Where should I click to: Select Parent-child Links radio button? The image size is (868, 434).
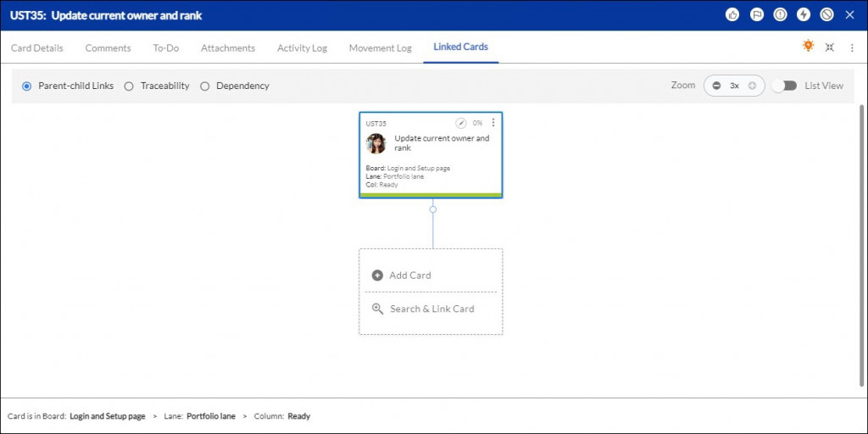[x=26, y=86]
